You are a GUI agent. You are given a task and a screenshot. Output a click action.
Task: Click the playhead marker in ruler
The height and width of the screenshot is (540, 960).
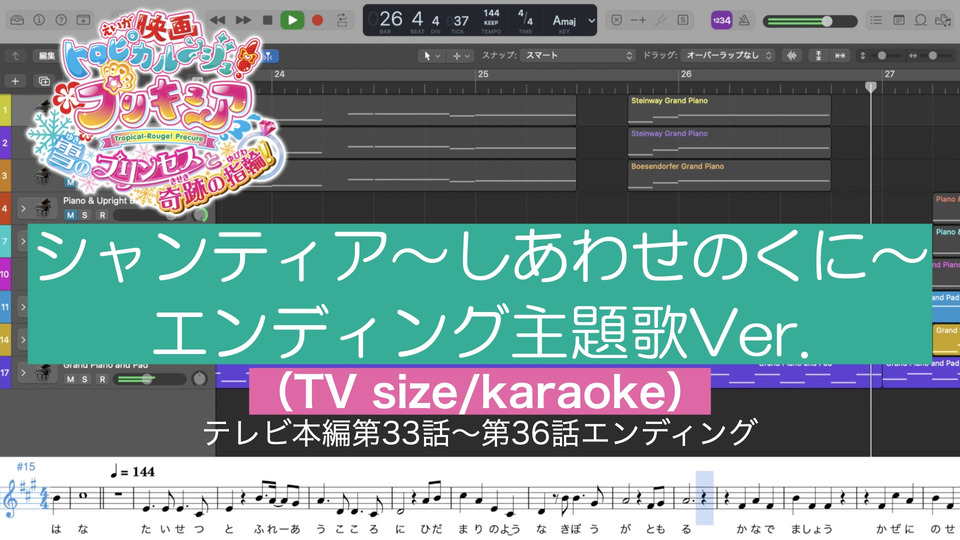point(871,87)
